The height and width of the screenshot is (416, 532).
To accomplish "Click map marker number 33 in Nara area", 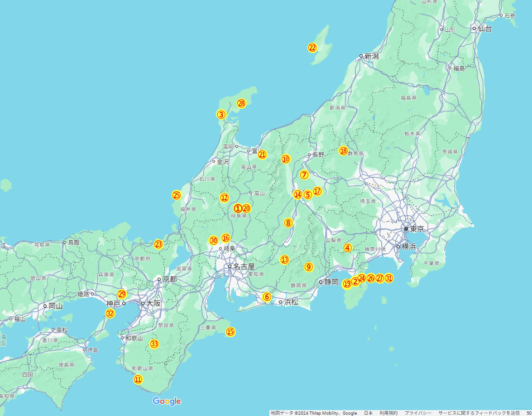I will click(154, 344).
